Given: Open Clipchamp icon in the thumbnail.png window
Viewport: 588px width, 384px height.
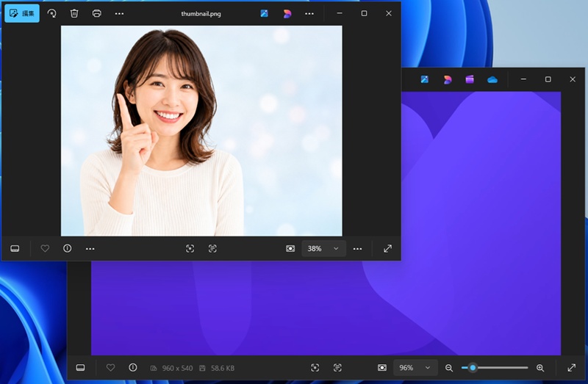Looking at the screenshot, I should click(x=287, y=13).
